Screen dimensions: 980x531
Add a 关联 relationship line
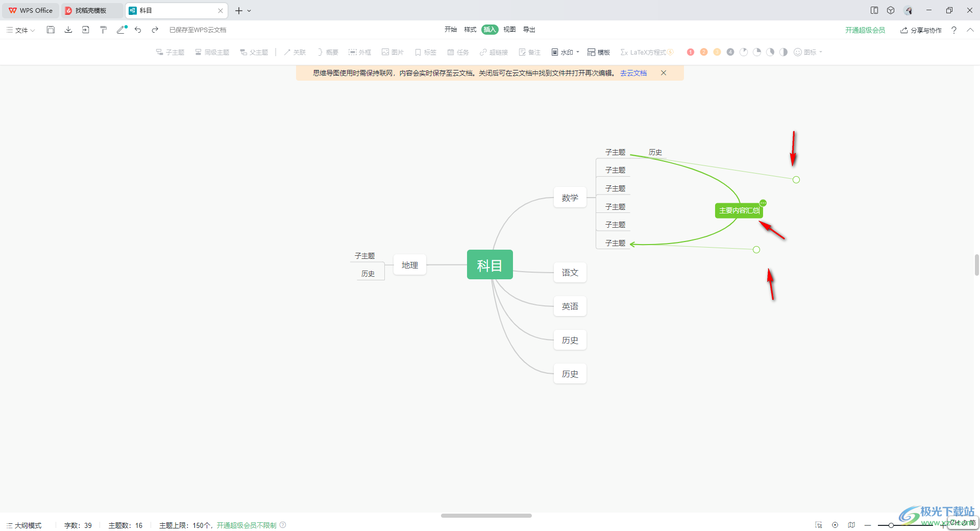[x=295, y=52]
